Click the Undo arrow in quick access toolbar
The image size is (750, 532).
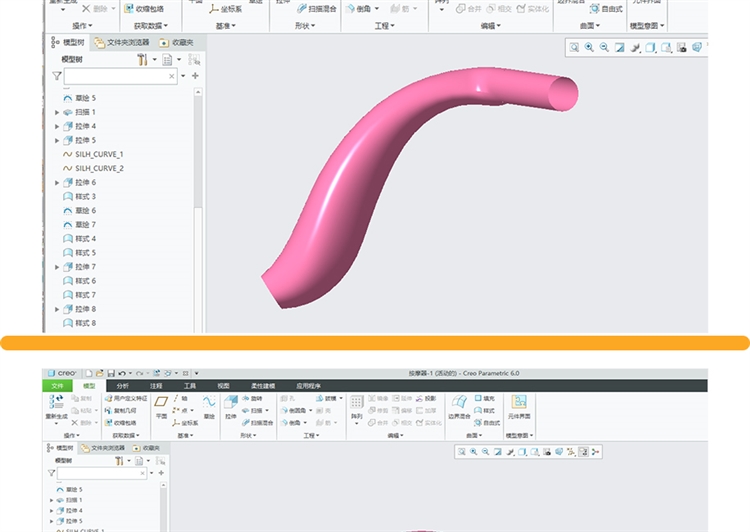point(122,373)
